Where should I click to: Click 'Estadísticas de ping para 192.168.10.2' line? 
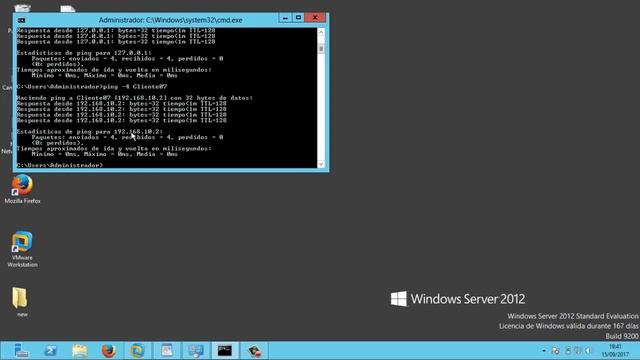click(90, 131)
